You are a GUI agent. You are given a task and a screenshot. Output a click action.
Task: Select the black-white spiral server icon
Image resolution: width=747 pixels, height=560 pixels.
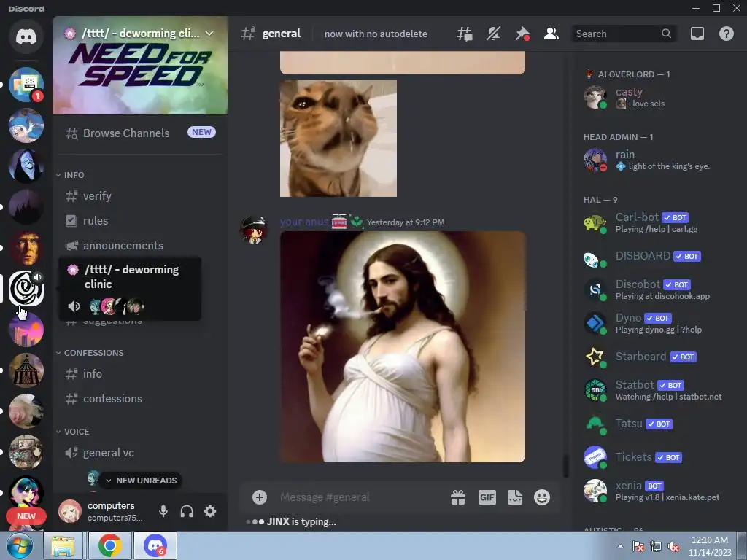pos(26,289)
